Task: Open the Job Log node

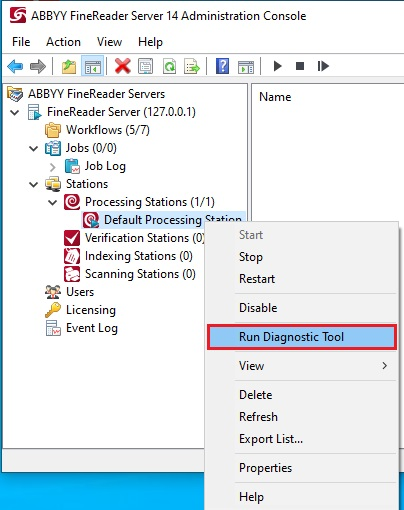Action: (x=105, y=166)
